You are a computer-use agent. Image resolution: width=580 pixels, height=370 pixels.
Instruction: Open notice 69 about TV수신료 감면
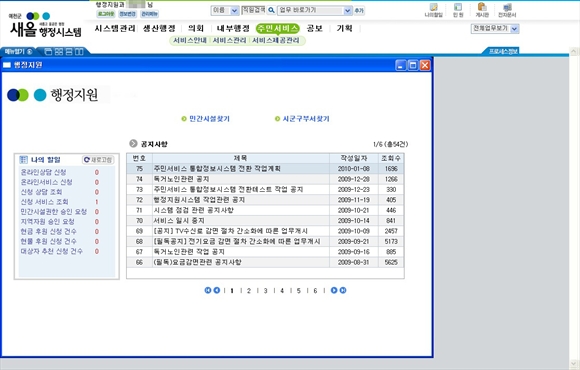(230, 231)
